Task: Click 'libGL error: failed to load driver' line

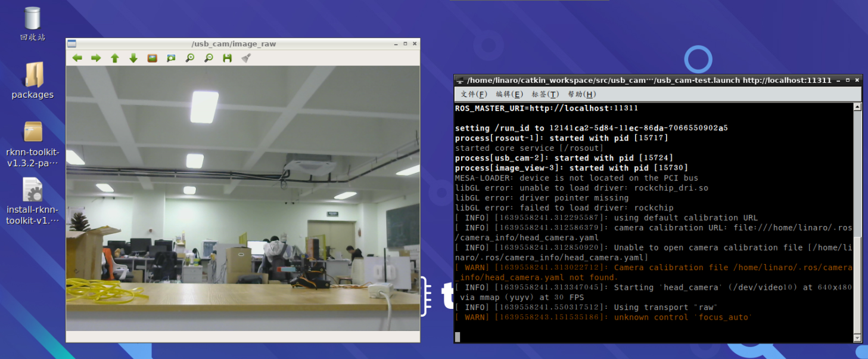Action: click(564, 208)
